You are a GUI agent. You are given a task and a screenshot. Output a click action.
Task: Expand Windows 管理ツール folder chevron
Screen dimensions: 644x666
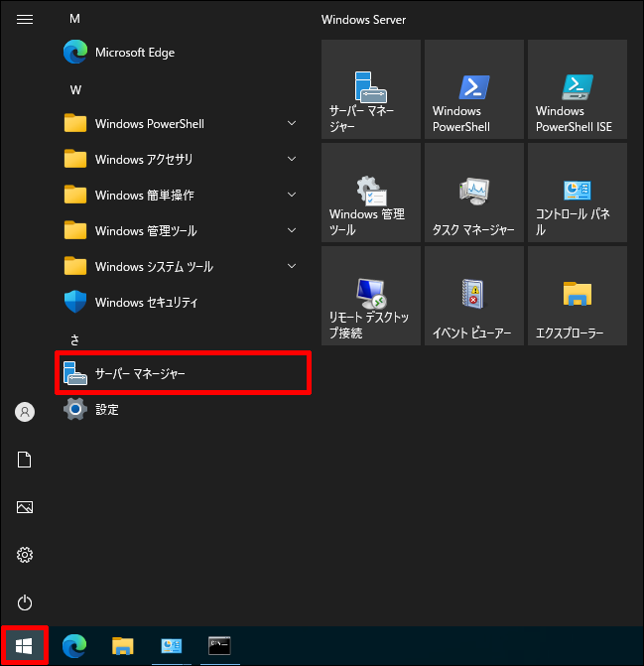[x=292, y=230]
